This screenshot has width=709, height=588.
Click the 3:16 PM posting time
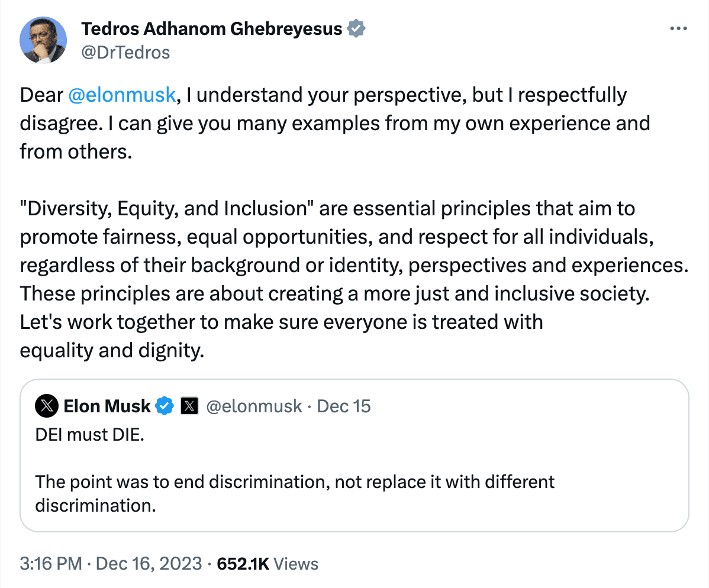tap(51, 564)
